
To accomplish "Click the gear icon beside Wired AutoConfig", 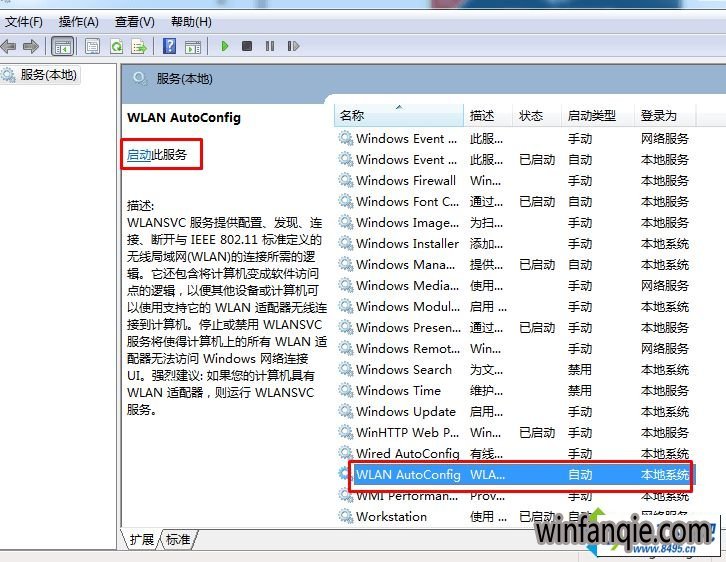I will (345, 453).
